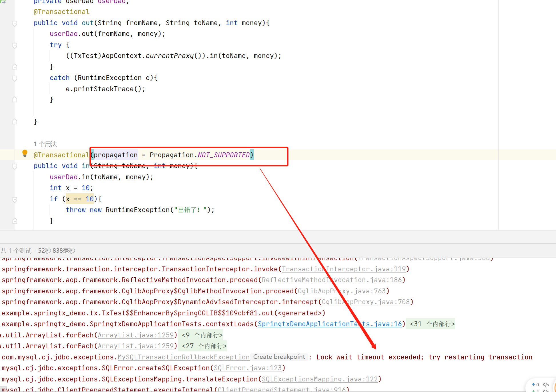Click the yellow lightbulb quick-fix icon
This screenshot has height=392, width=556.
pyautogui.click(x=25, y=154)
